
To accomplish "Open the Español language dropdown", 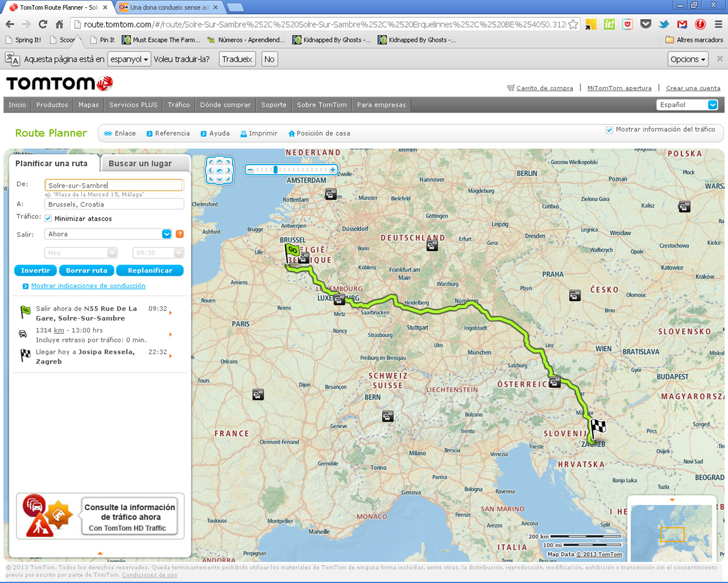I will pos(712,105).
